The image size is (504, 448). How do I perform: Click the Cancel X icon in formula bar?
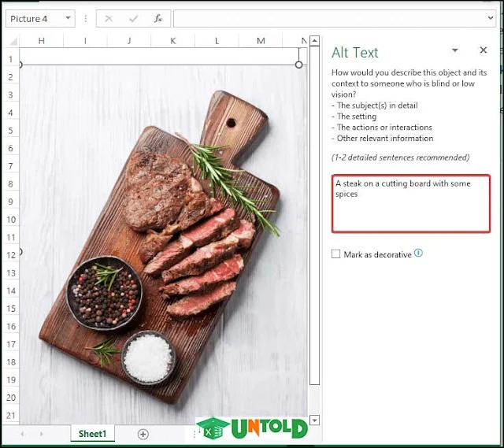(109, 19)
